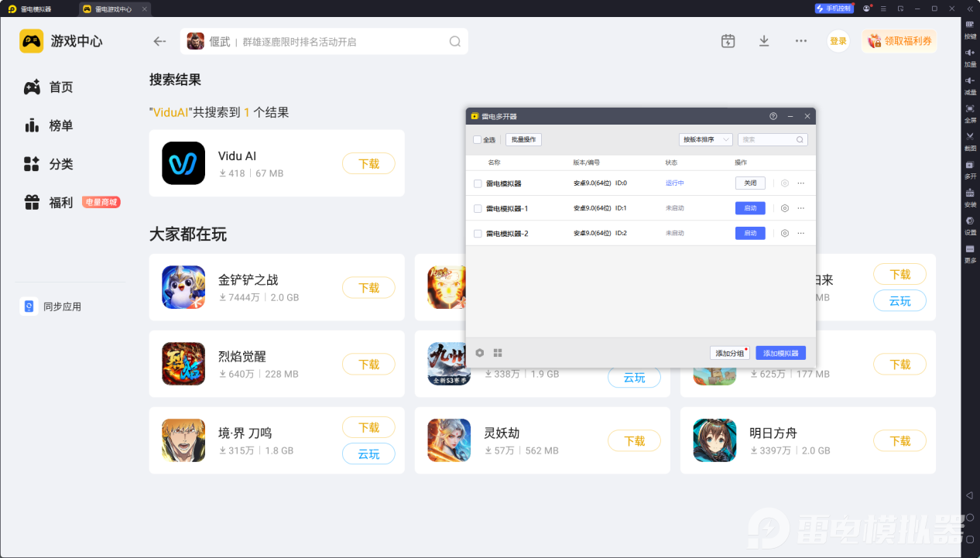Viewport: 980px width, 558px height.
Task: Open settings gear for 雷电模拟器-2 row
Action: 785,233
